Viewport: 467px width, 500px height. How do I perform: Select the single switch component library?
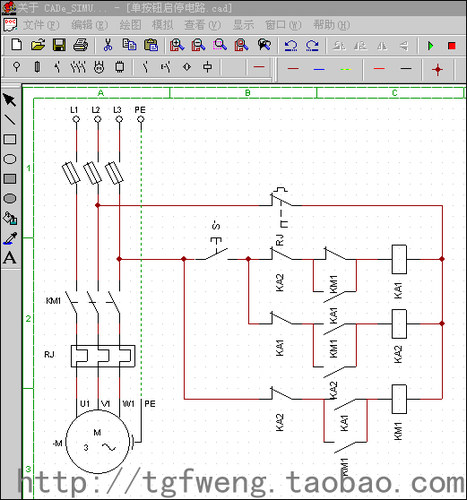pyautogui.click(x=58, y=67)
